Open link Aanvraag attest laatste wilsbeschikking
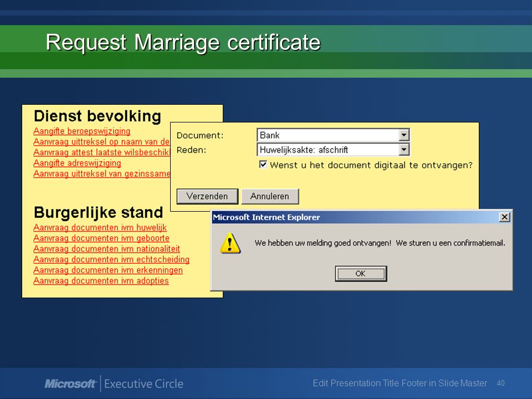532x399 pixels. click(x=101, y=152)
